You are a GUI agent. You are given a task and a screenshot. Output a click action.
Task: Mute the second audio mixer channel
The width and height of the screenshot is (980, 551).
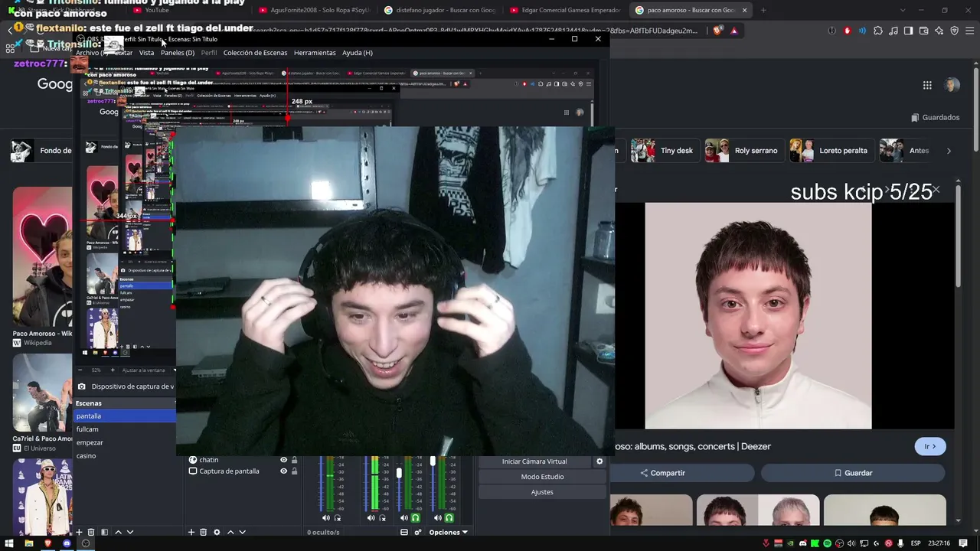pyautogui.click(x=371, y=518)
